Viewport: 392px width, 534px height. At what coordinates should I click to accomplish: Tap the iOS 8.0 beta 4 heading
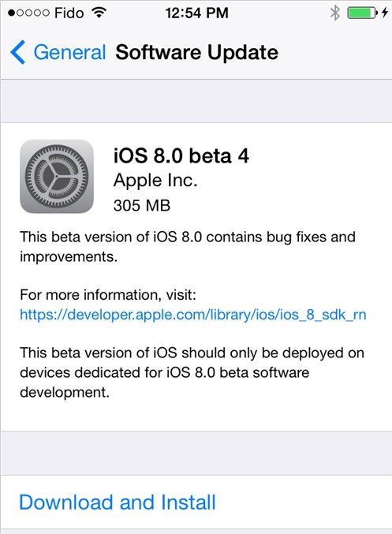pos(181,156)
